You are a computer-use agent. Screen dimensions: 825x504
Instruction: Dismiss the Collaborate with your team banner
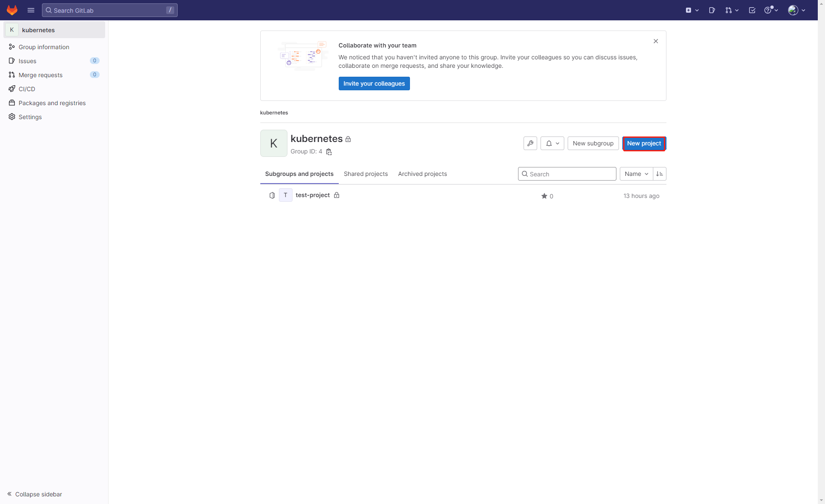[655, 41]
